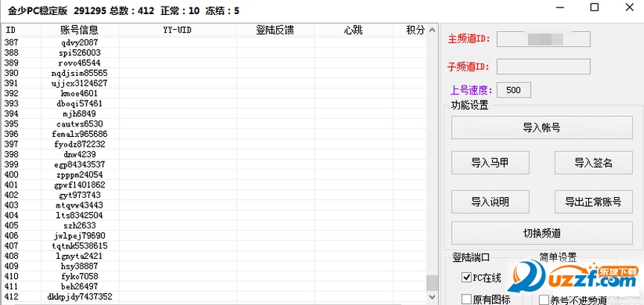Focus the 主频道ID input field
The width and height of the screenshot is (644, 305).
click(543, 39)
